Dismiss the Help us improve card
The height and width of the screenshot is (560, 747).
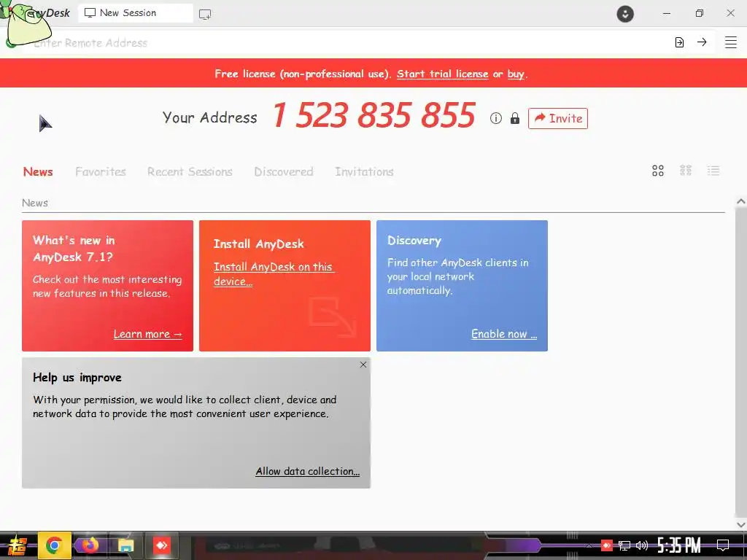363,365
